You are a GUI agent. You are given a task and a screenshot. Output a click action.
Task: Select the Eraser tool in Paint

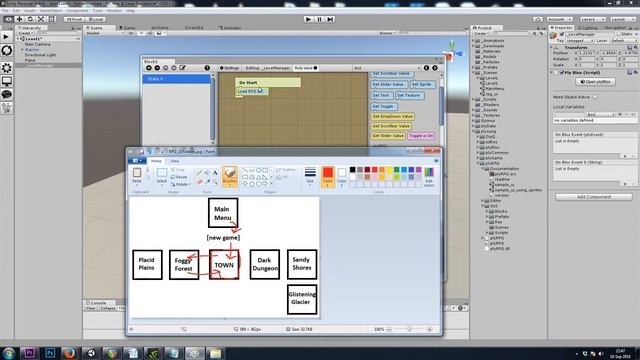tap(199, 182)
